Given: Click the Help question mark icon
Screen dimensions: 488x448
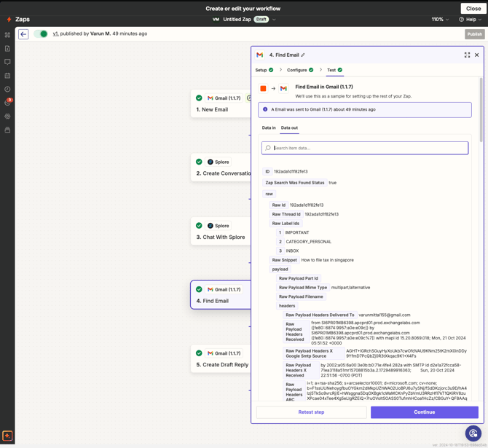Looking at the screenshot, I should coord(461,19).
